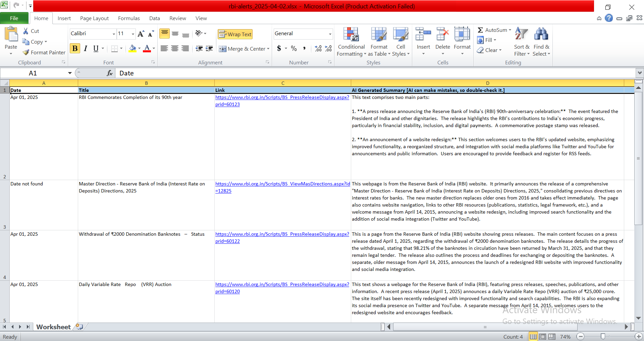Open link ending in prid=60122
The image size is (644, 341).
(x=282, y=237)
